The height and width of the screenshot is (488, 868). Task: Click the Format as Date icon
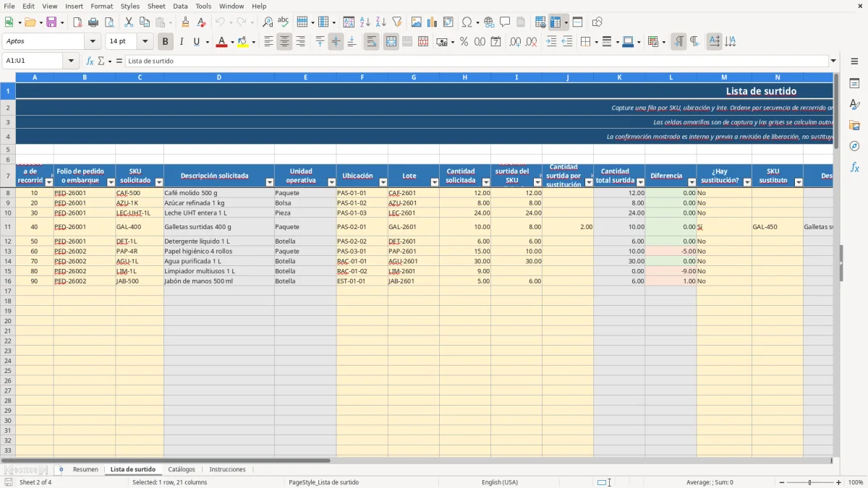tap(495, 42)
